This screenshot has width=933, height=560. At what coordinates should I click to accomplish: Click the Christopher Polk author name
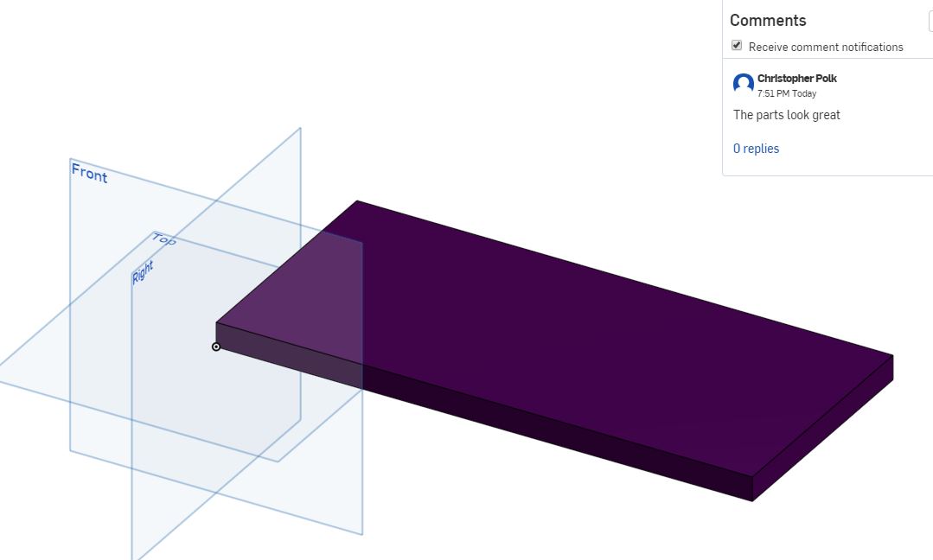tap(796, 79)
